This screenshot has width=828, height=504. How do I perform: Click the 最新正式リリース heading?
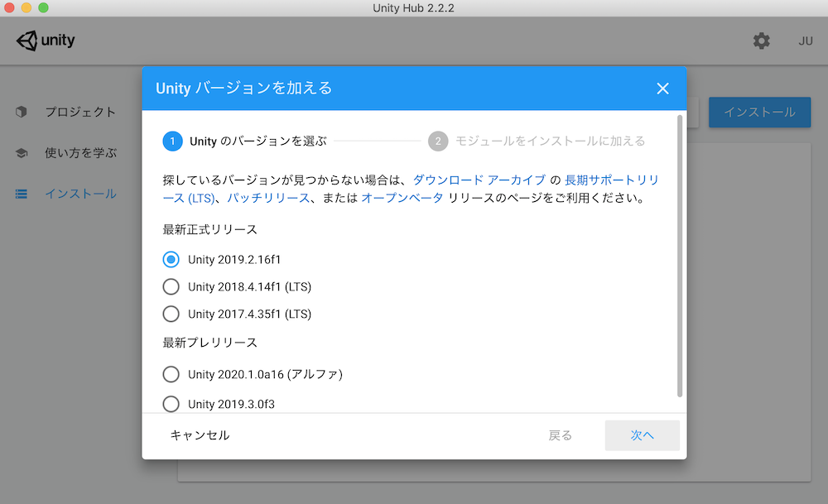pyautogui.click(x=210, y=229)
